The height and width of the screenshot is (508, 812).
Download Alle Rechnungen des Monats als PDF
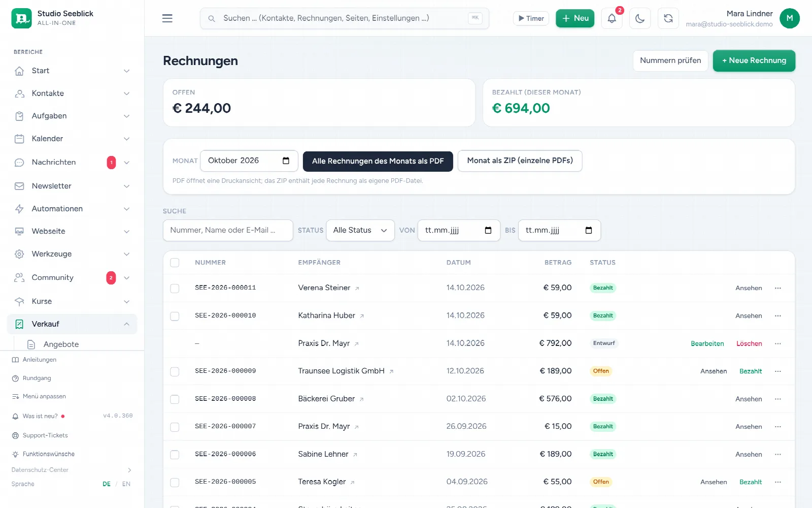(x=378, y=161)
